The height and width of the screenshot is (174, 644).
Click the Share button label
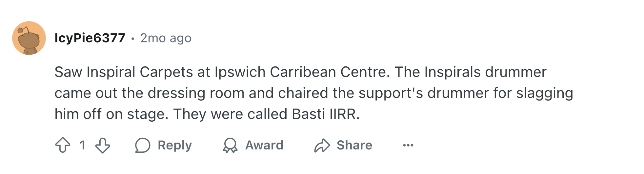coord(354,145)
